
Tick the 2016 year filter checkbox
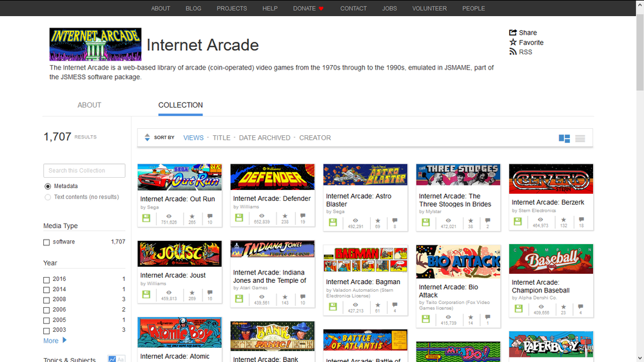point(46,280)
